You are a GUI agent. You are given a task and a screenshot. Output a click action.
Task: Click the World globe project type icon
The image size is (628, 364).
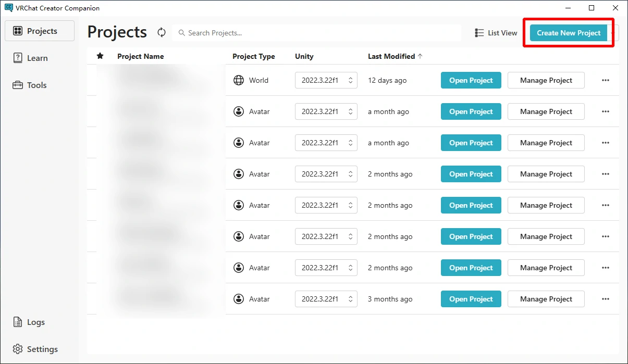tap(239, 80)
